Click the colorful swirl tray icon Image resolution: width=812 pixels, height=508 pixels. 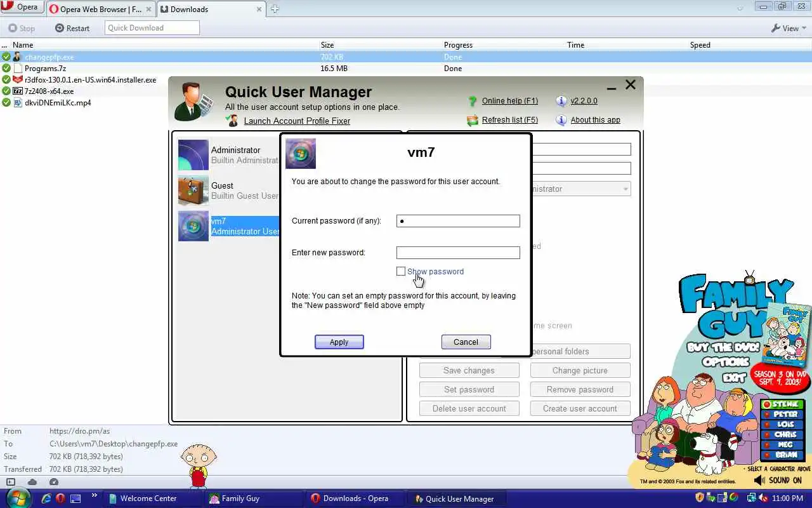[x=733, y=498]
